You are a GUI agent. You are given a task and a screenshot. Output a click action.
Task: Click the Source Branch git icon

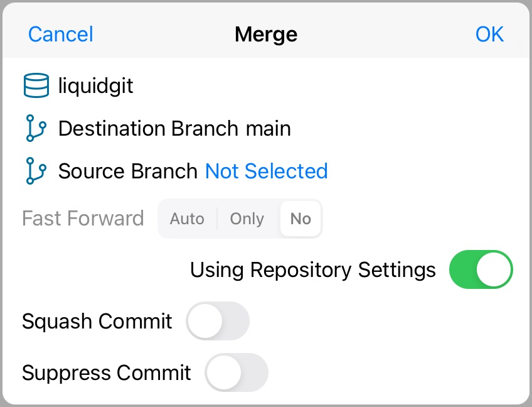coord(36,171)
